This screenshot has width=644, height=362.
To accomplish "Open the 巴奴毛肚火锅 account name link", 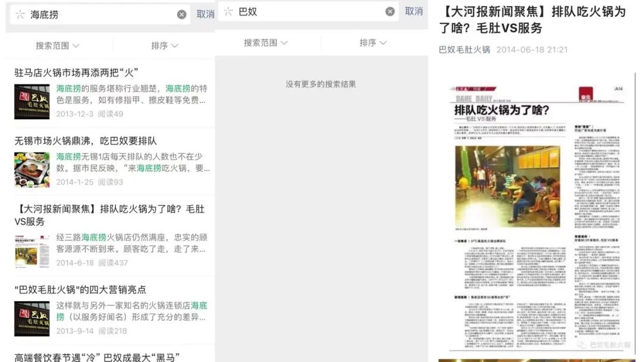I will point(464,49).
